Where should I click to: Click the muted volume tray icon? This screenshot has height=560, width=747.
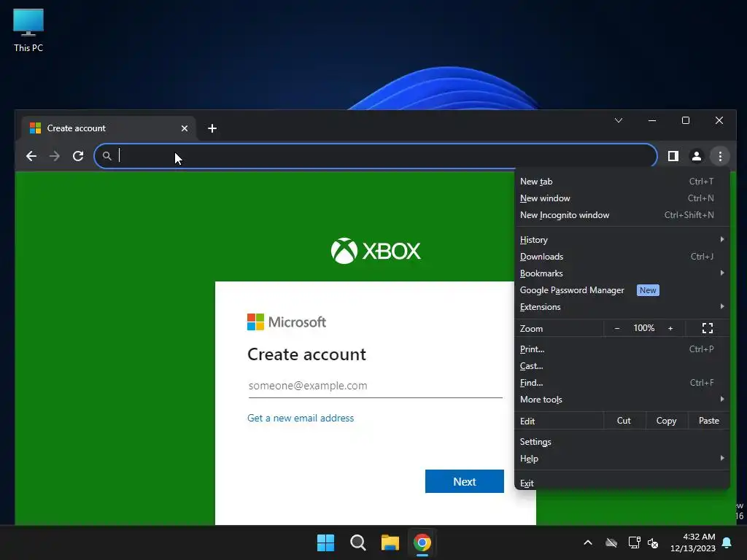(x=653, y=542)
